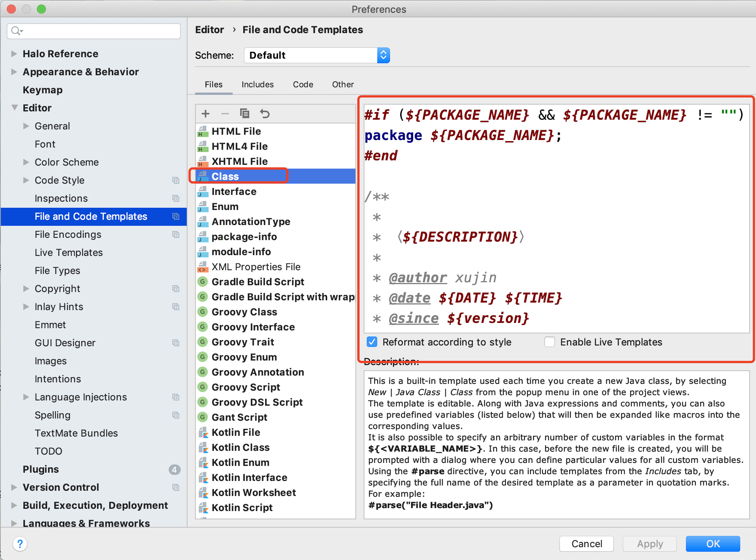Switch to the Files tab
756x560 pixels.
click(213, 84)
